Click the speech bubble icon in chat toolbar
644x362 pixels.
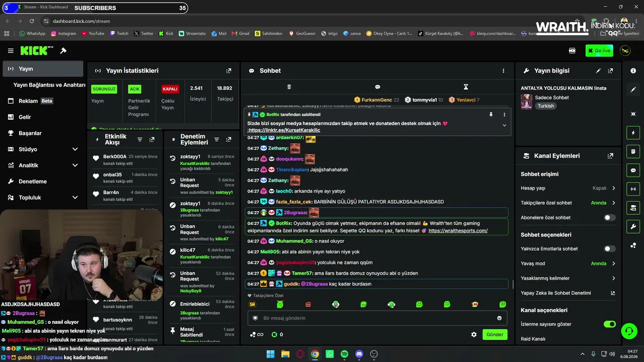[x=377, y=87]
